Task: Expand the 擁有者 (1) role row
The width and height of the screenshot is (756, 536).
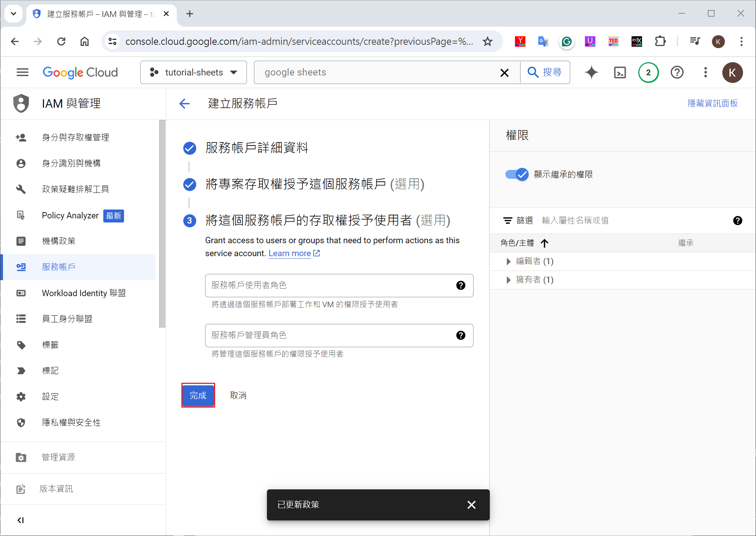Action: (x=508, y=280)
